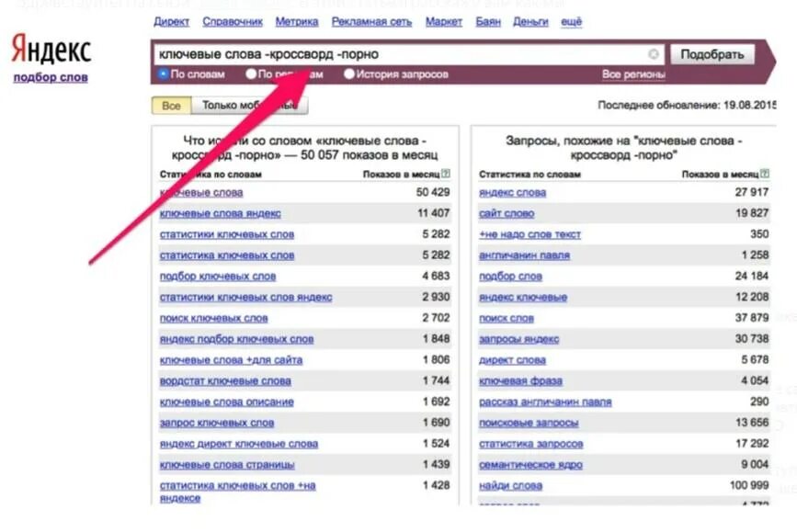Select the 11 407 impressions value
Screen dimensions: 797x532
coord(433,213)
